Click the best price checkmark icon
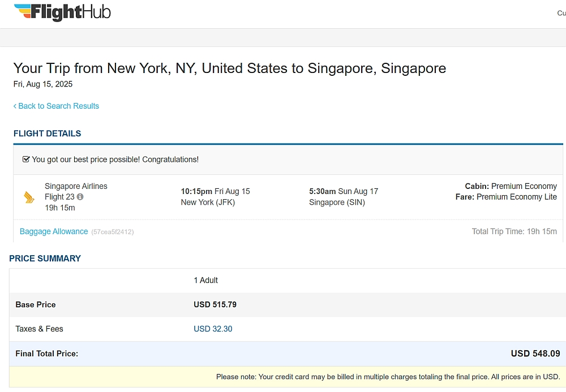This screenshot has height=392, width=566. (25, 160)
